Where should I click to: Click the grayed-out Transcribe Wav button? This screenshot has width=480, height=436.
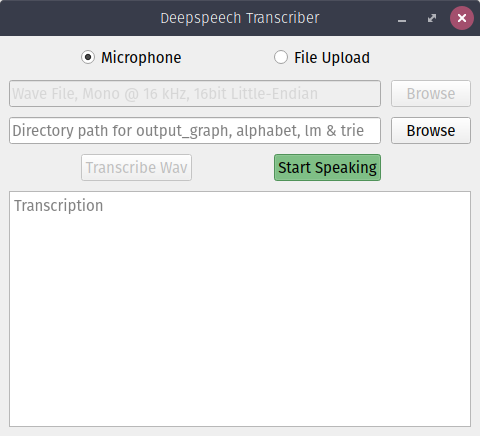click(x=136, y=167)
